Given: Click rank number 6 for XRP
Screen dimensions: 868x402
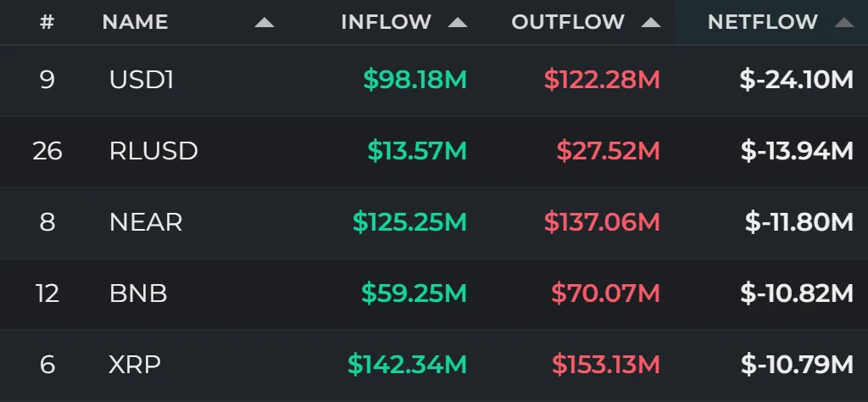Looking at the screenshot, I should click(47, 365).
